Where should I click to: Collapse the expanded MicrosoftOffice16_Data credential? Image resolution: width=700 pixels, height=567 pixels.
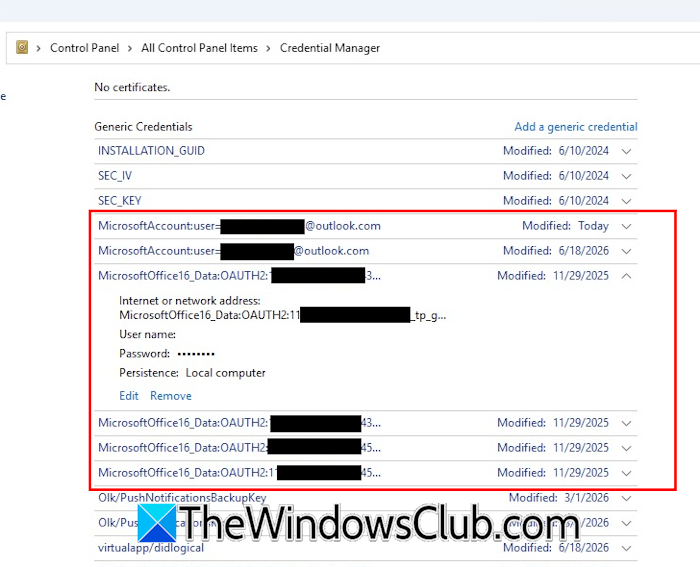click(x=626, y=276)
